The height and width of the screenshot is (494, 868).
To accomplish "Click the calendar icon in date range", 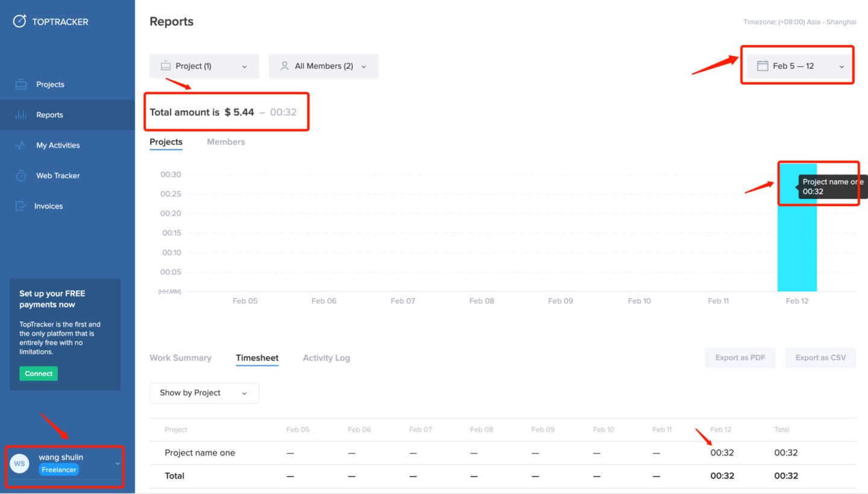I will (763, 66).
